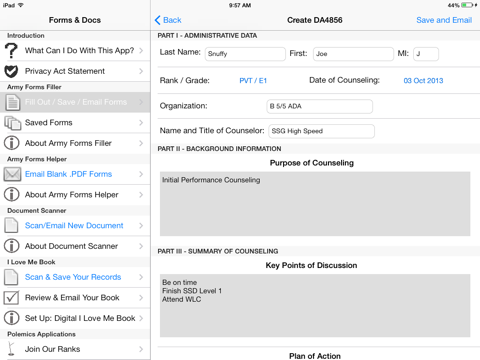This screenshot has height=360, width=480.
Task: Click the question mark icon beside What Can I Do
Action: tap(11, 51)
